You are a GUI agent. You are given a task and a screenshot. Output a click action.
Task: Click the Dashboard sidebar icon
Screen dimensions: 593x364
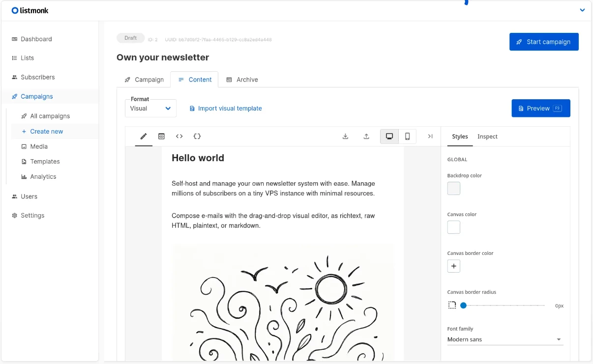point(14,39)
